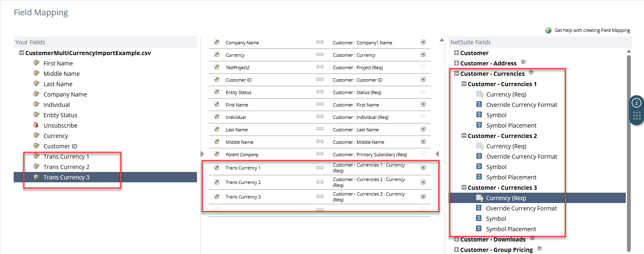644x254 pixels.
Task: Select highlighted Trans Currency 3 field
Action: pos(105,177)
